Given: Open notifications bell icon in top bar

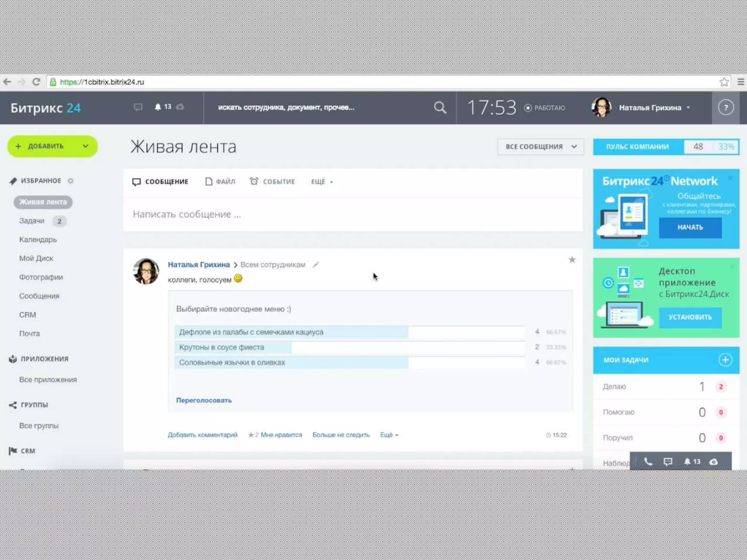Looking at the screenshot, I should tap(158, 107).
